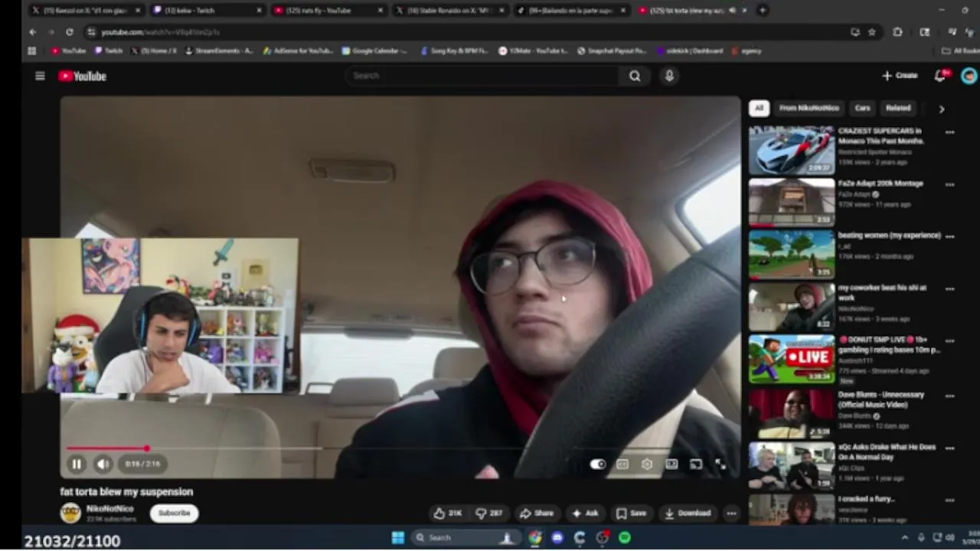The height and width of the screenshot is (551, 980).
Task: Dislike the video with thumbs down
Action: [489, 514]
